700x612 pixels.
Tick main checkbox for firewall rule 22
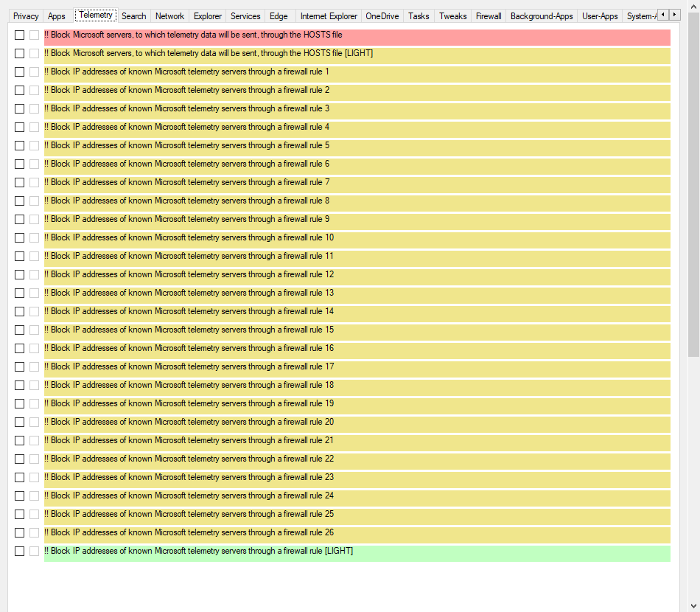tap(20, 459)
